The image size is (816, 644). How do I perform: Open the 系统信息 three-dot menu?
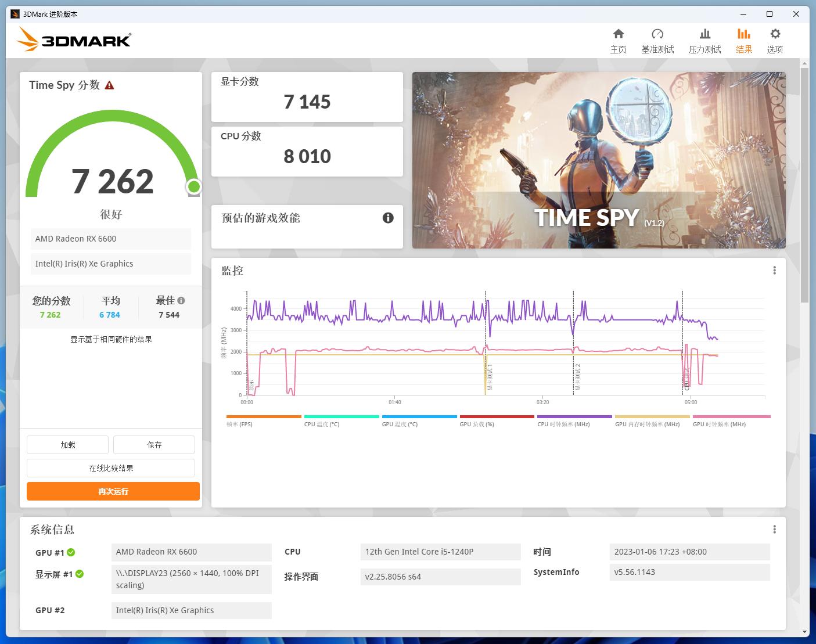pyautogui.click(x=774, y=528)
